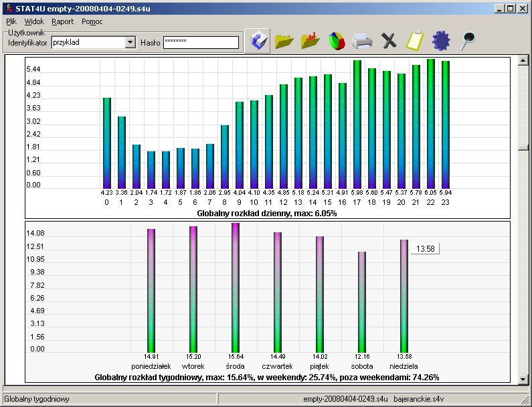Click the środa bar in weekly chart

(236, 288)
